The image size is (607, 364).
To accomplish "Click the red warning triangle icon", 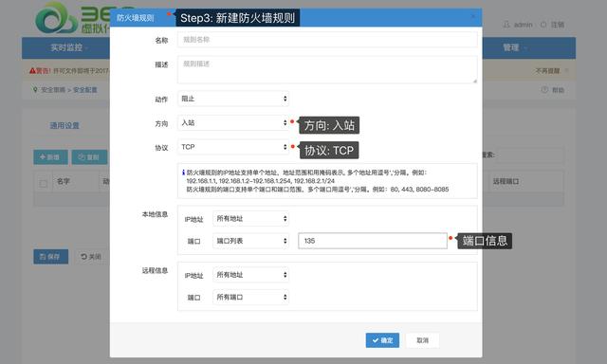I will (32, 71).
